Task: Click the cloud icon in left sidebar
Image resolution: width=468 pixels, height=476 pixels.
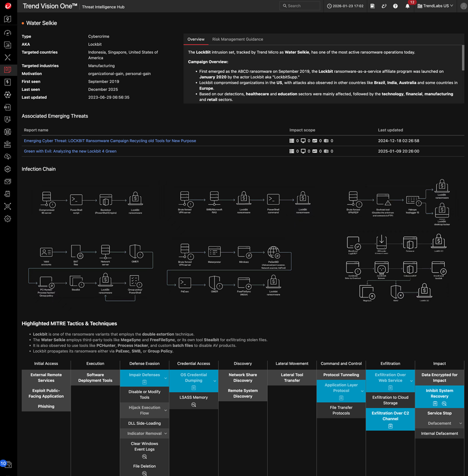Action: pos(7,156)
